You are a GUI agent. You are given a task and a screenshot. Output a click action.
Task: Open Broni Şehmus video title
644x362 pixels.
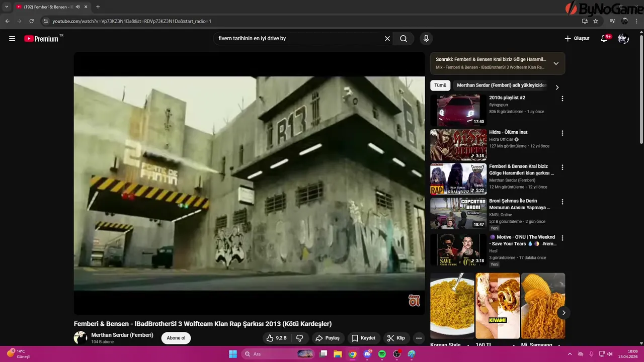pyautogui.click(x=520, y=204)
